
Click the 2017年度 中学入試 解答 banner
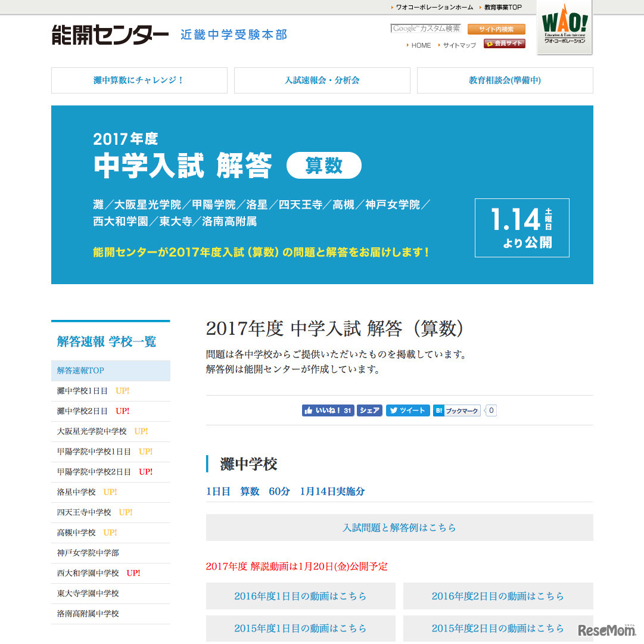(x=322, y=195)
